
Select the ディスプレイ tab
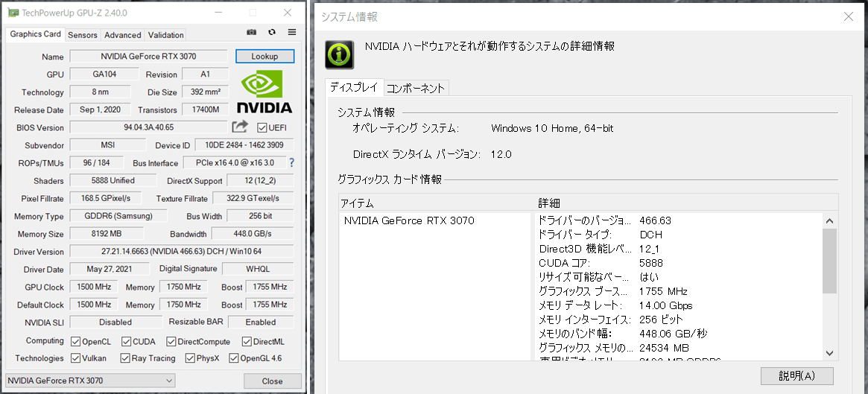(355, 87)
